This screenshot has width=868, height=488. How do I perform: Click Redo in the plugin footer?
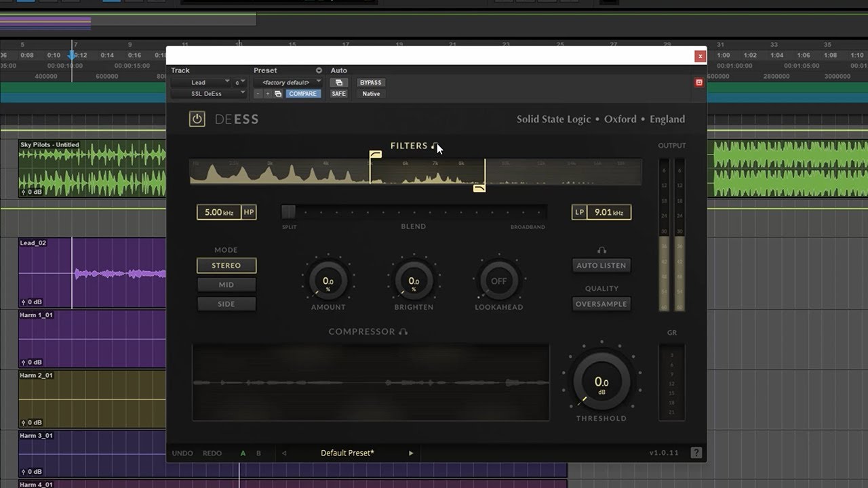(x=212, y=453)
